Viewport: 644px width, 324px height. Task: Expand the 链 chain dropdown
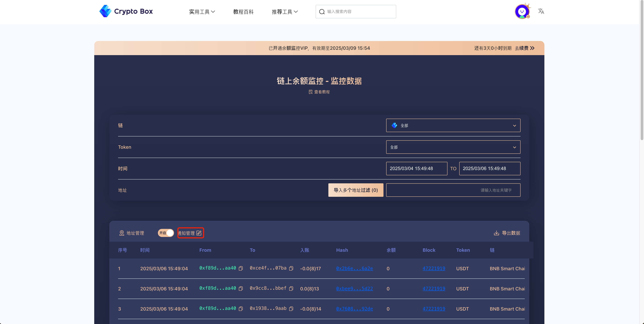[x=453, y=125]
